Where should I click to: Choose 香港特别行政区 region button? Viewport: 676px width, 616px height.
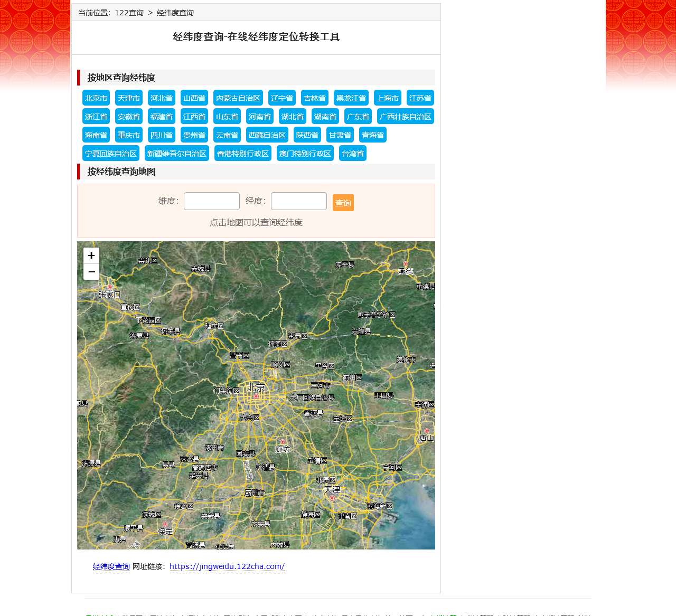tap(242, 153)
